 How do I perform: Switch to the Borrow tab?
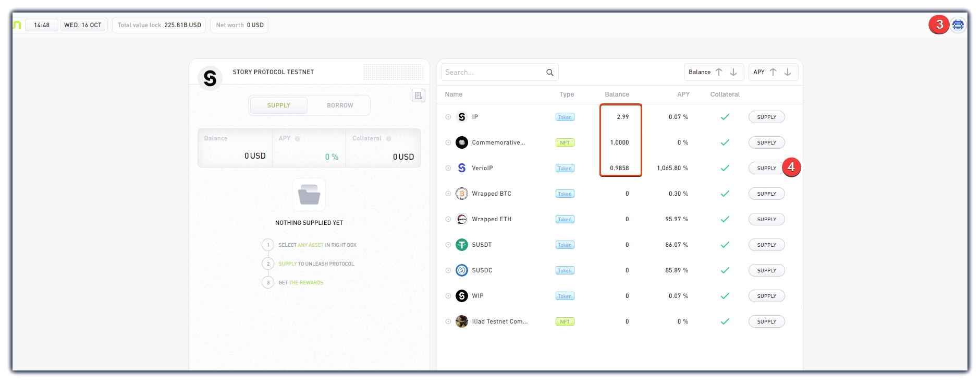(x=340, y=105)
